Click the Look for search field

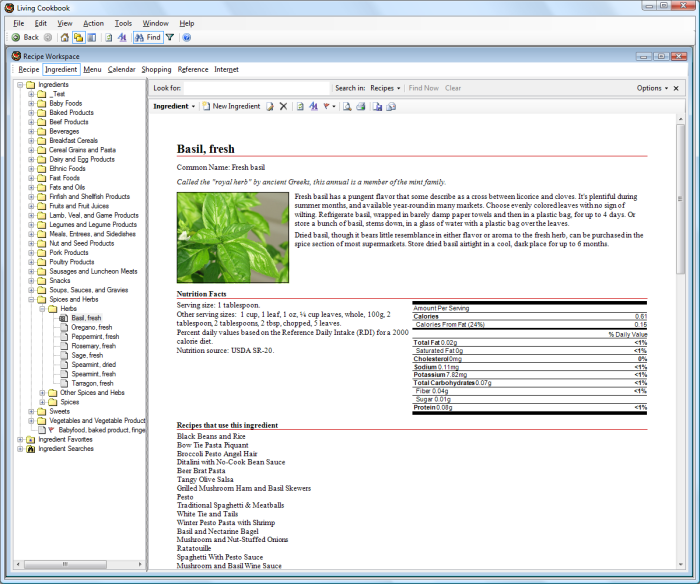coord(256,88)
